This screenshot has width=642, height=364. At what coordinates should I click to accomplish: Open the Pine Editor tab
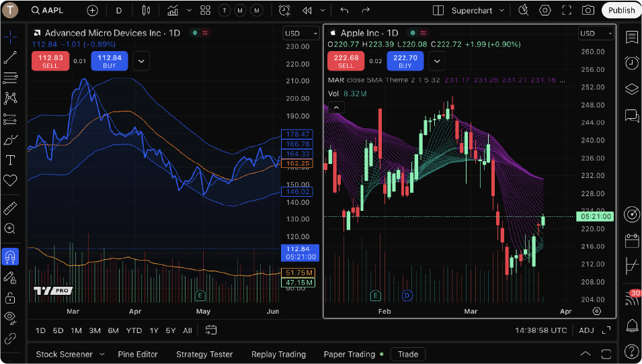click(138, 354)
